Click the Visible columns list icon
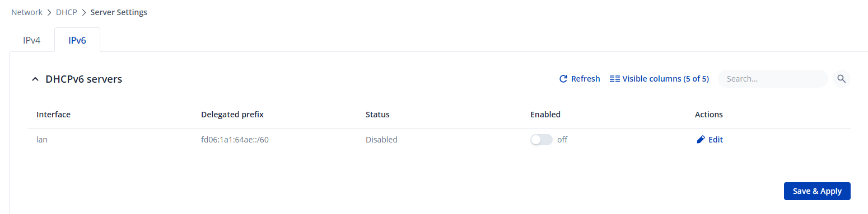This screenshot has width=868, height=214. pos(614,79)
